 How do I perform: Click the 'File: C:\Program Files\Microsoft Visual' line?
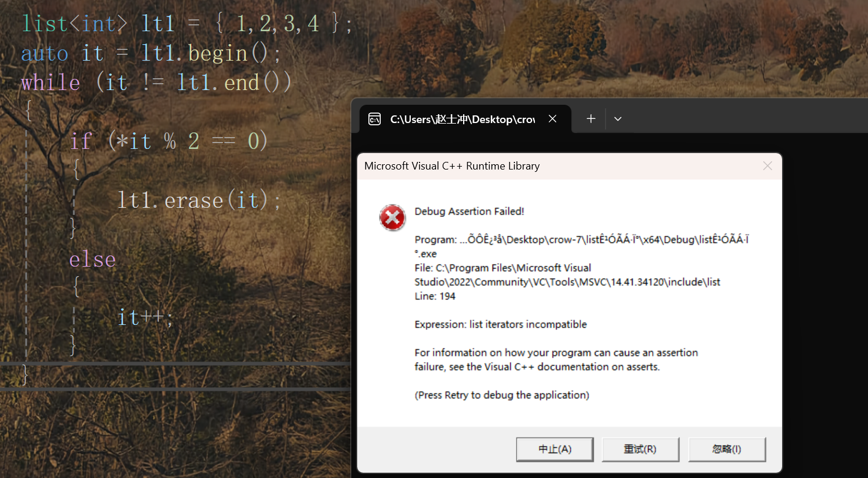click(x=503, y=268)
